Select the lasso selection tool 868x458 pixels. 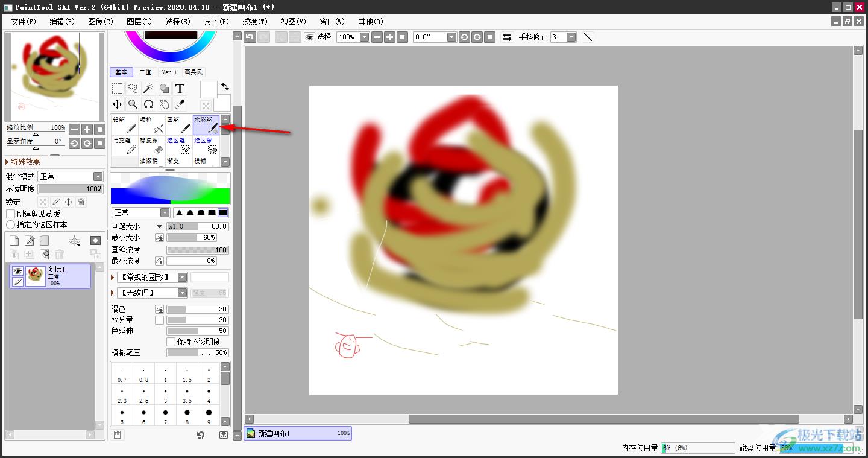coord(133,89)
